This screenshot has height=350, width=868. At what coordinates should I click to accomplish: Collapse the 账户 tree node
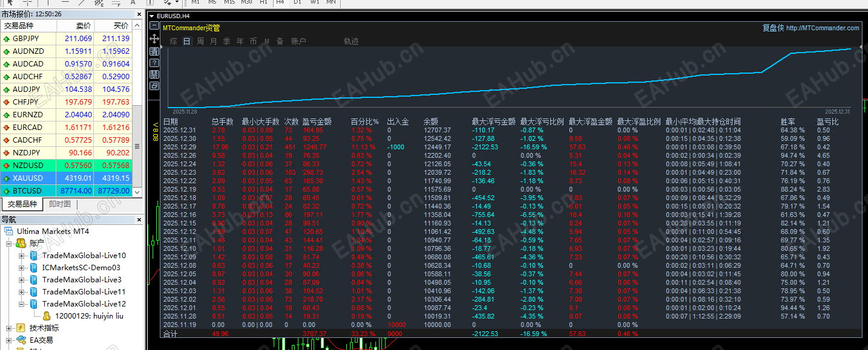pyautogui.click(x=10, y=244)
